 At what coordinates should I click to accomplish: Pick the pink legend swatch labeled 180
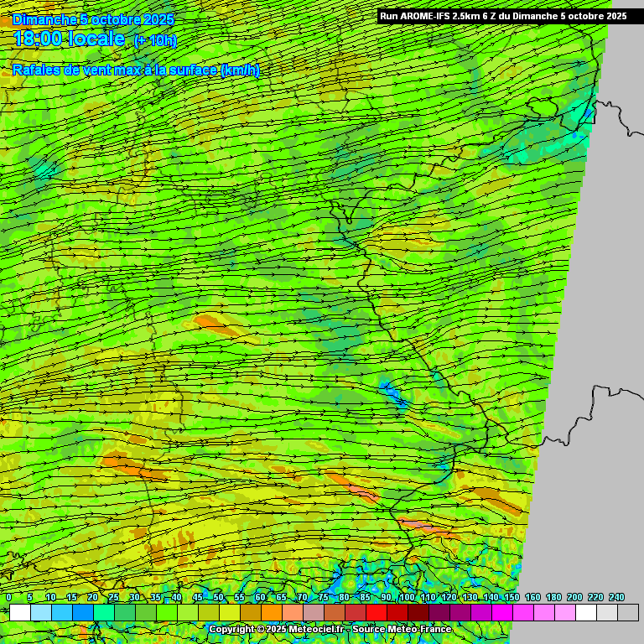564,613
